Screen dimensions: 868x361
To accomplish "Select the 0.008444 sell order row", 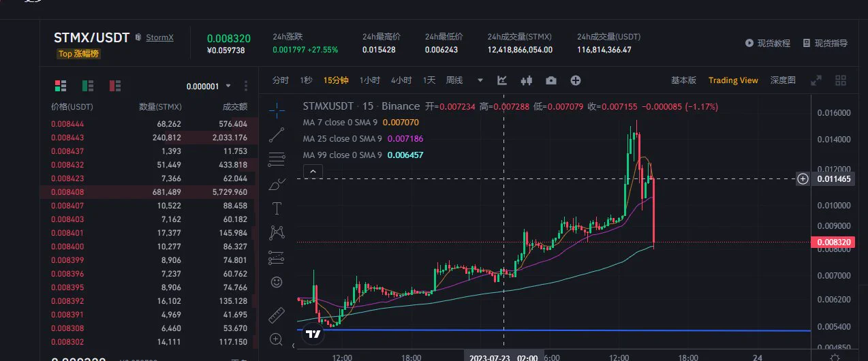I will (149, 124).
